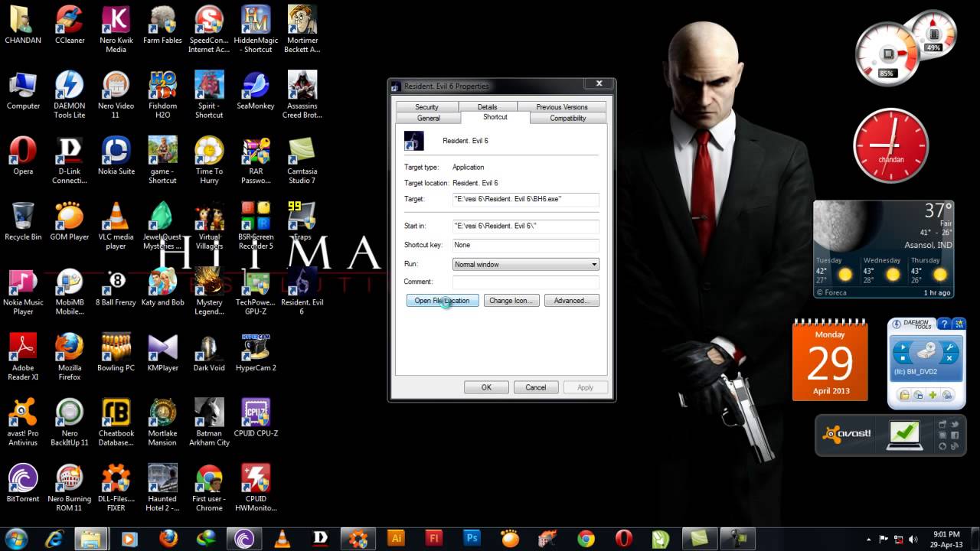Click the calendar gadget showing April 2013
Screen dimensions: 980x551
click(830, 360)
